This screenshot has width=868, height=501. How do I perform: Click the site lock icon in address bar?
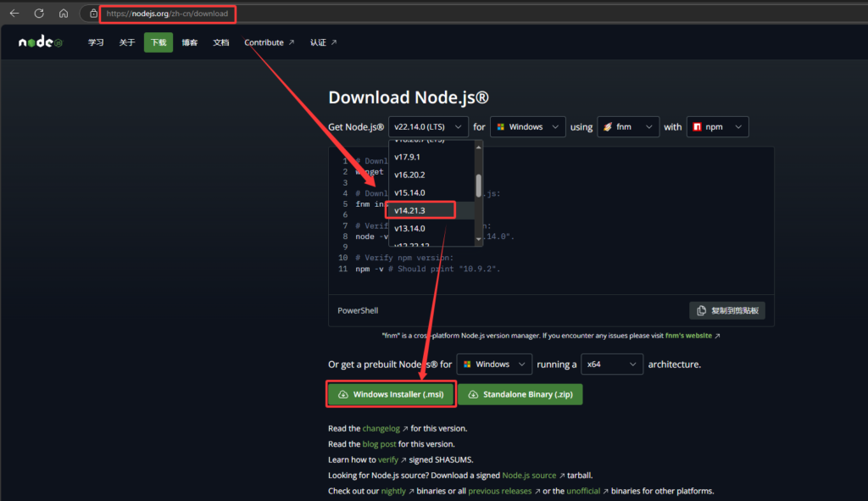tap(93, 14)
